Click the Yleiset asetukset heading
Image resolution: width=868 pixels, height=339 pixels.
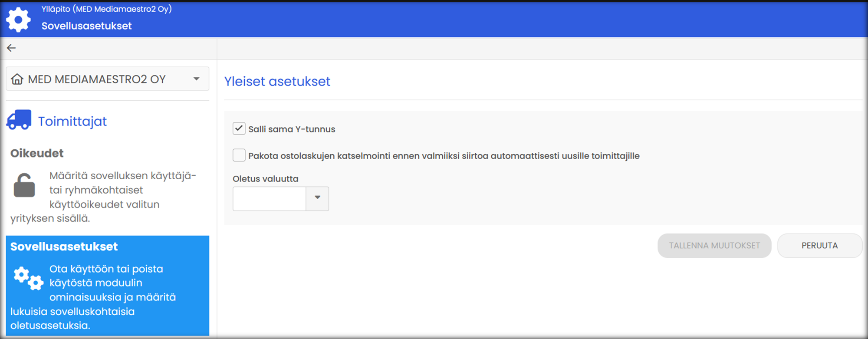(x=277, y=81)
